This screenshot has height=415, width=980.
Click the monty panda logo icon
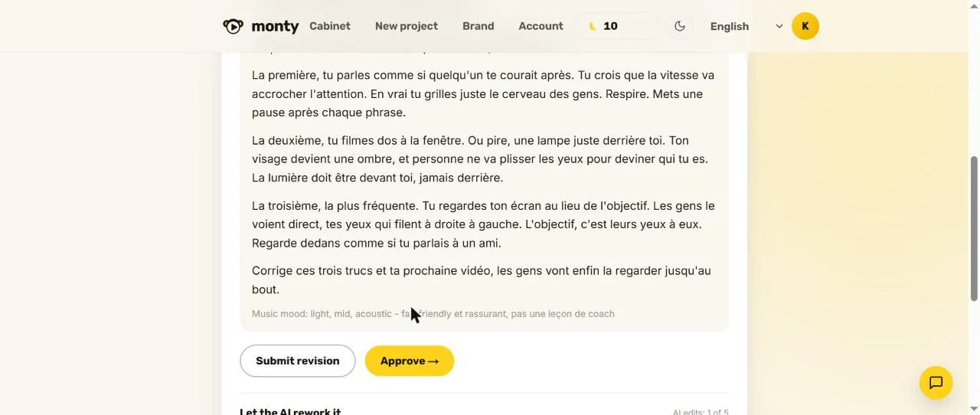(233, 26)
